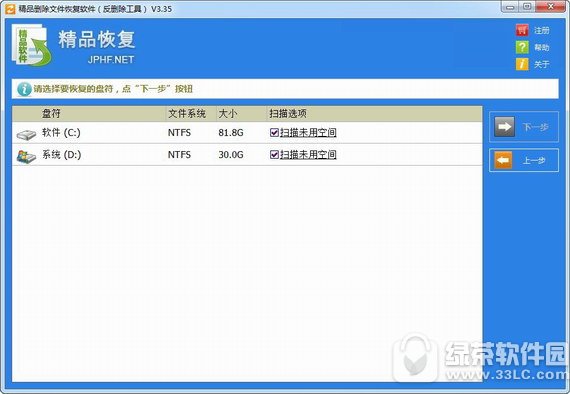The image size is (570, 394).
Task: Select the 软件 (C:) drive row
Action: coord(247,133)
